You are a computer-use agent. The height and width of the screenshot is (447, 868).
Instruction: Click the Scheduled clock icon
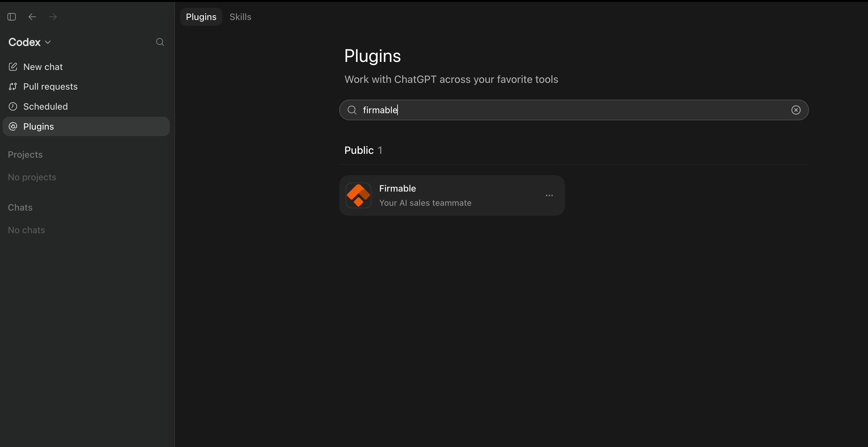(13, 106)
